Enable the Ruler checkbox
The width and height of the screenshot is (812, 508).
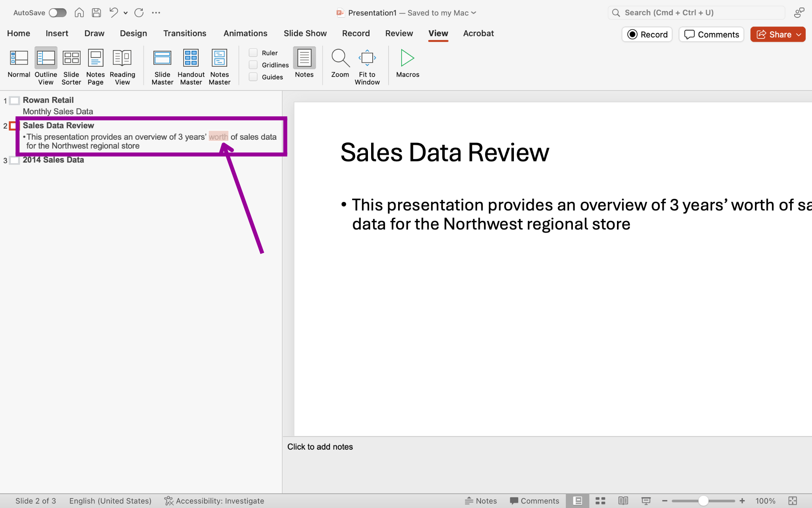253,53
